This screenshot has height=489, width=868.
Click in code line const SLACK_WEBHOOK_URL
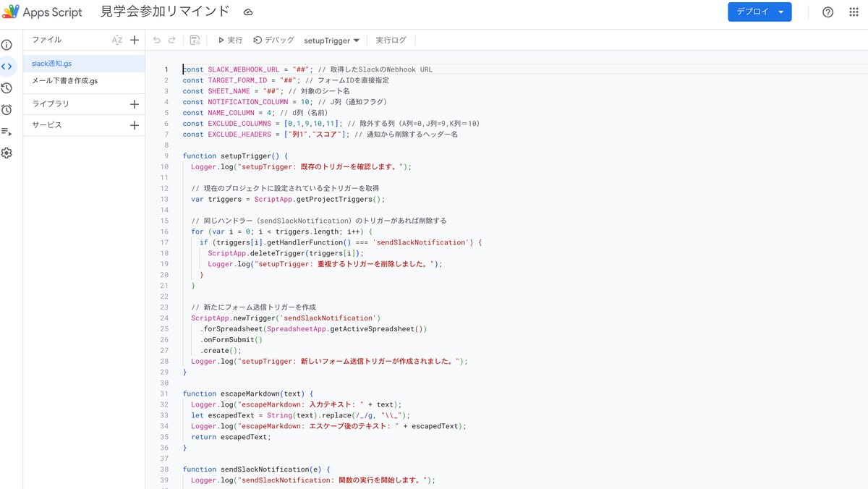[307, 69]
